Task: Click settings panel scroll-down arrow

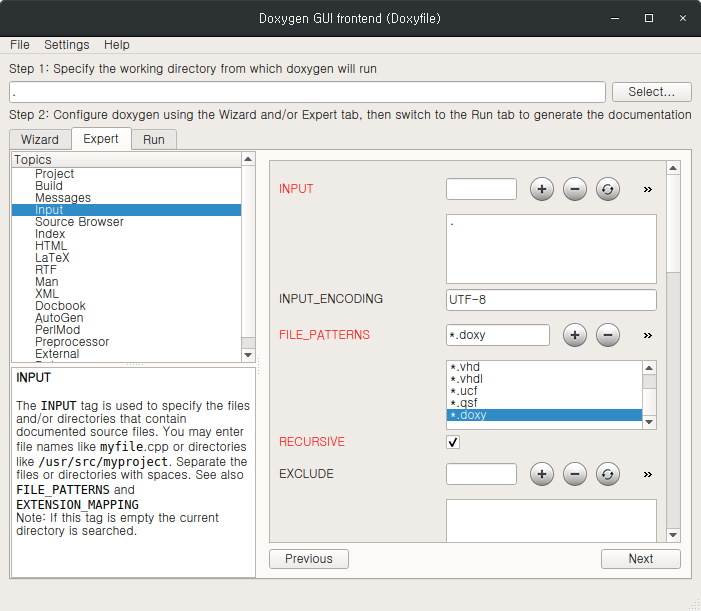Action: tap(673, 535)
